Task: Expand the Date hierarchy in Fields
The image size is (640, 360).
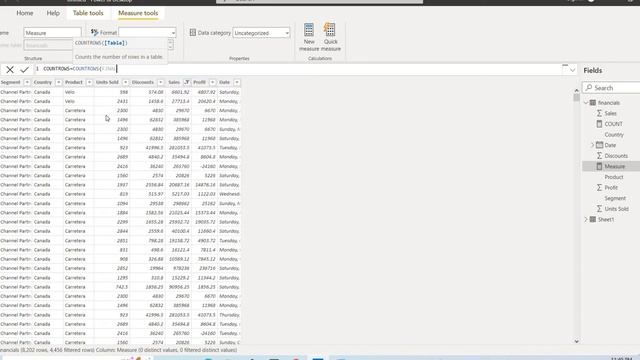Action: point(592,145)
